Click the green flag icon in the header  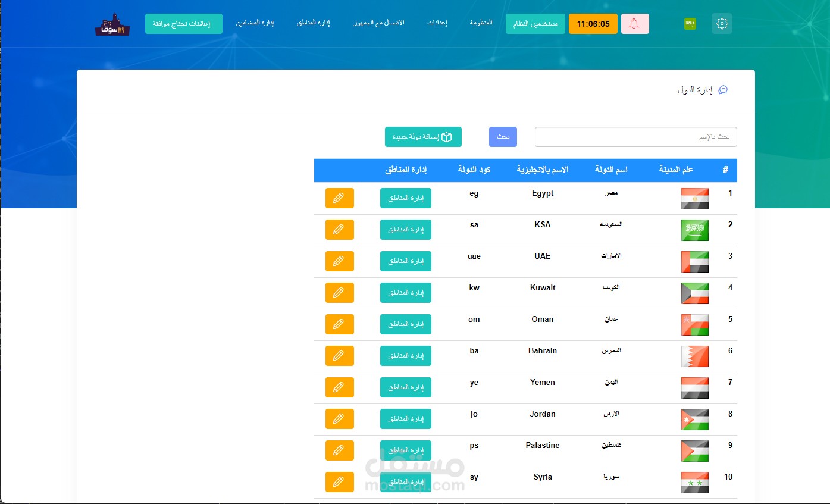pos(690,24)
